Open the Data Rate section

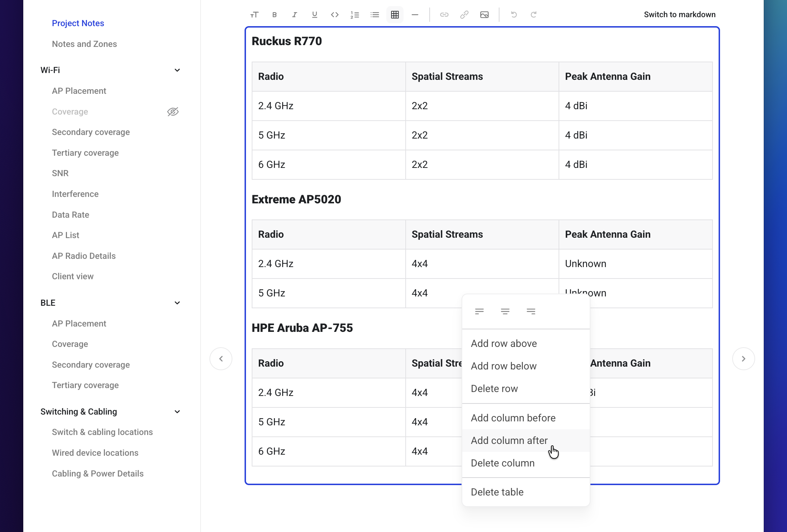tap(71, 215)
